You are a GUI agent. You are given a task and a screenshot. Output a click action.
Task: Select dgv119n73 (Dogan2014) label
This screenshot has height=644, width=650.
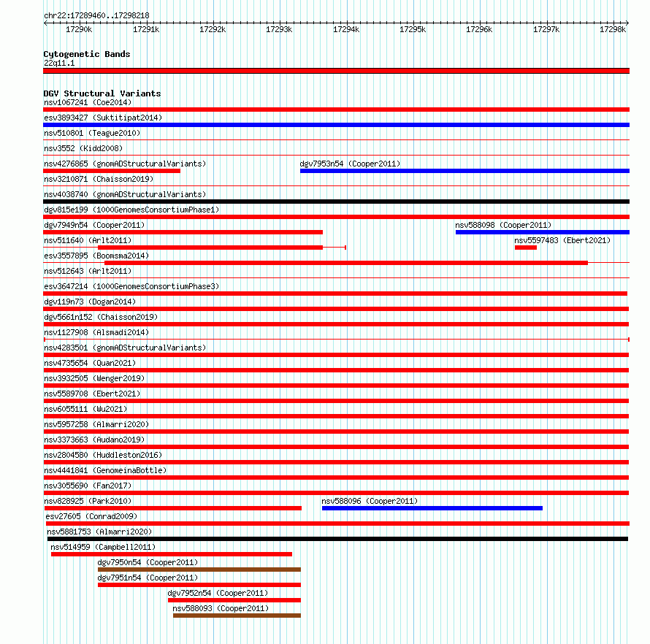coord(90,302)
